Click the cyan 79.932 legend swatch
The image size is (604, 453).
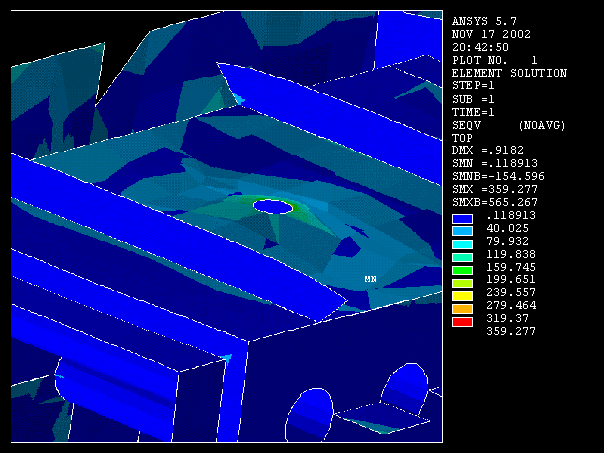pyautogui.click(x=462, y=242)
